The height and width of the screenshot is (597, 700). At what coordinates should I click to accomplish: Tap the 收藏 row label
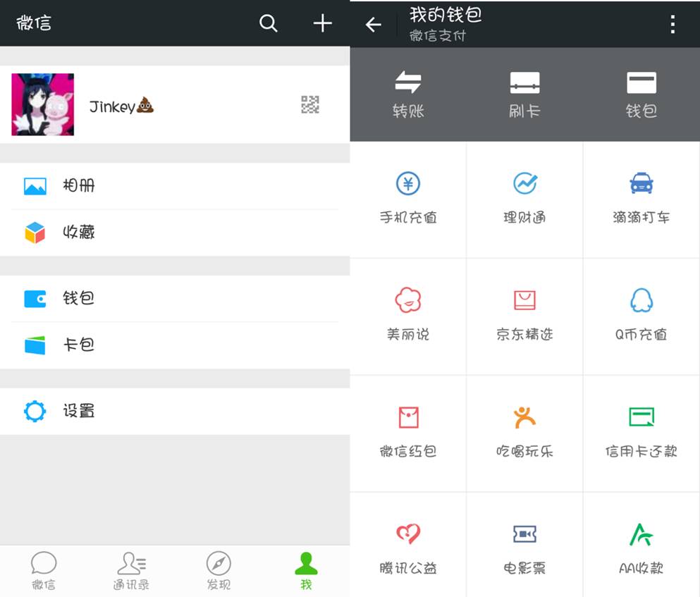click(79, 232)
